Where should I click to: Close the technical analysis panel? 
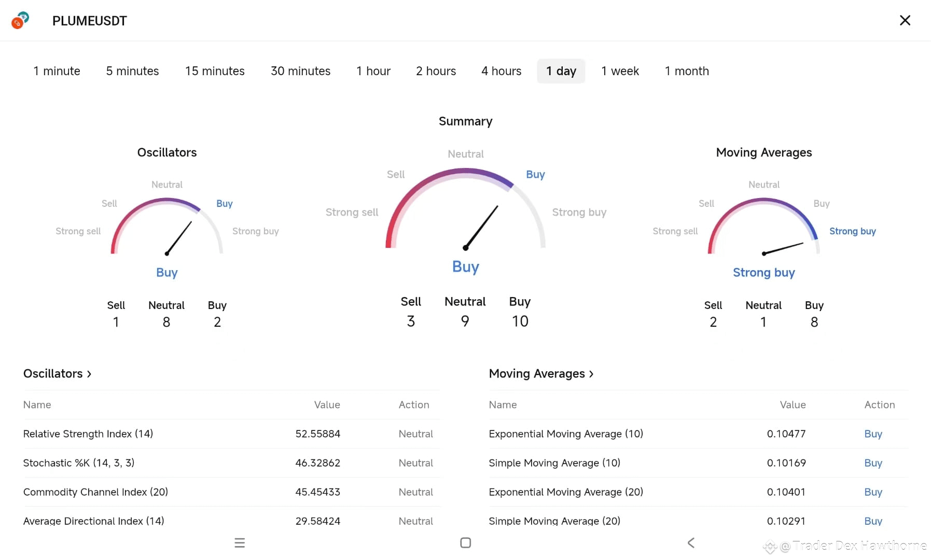tap(905, 20)
